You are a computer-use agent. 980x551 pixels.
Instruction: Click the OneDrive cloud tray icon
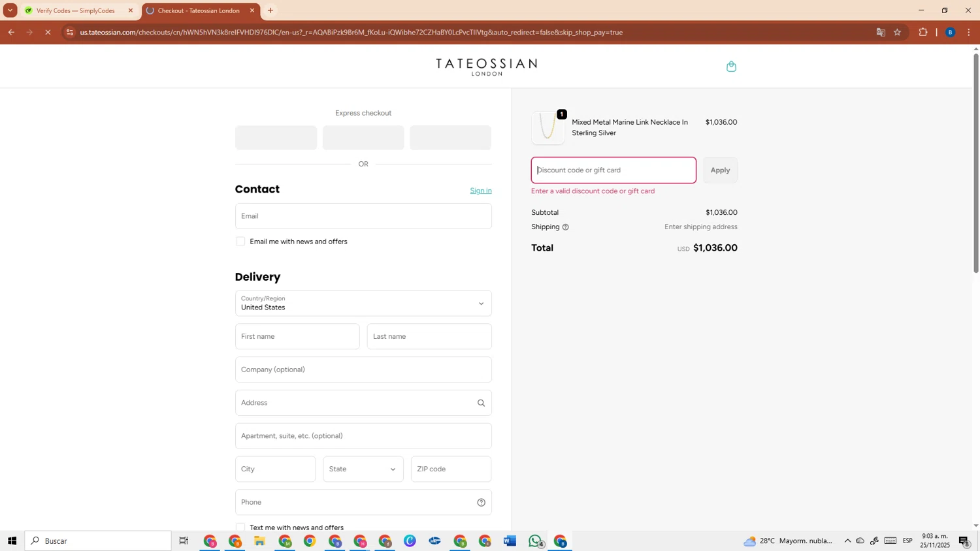coord(860,541)
